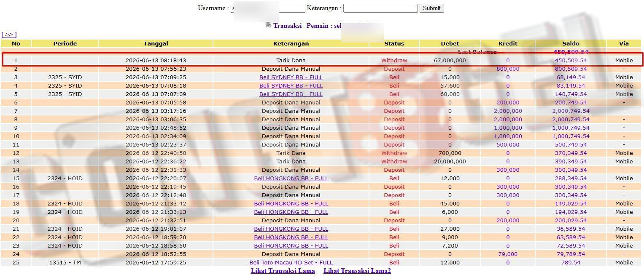
Task: Open Beli SYDNEY BB - FULL at 07:09:25
Action: coord(291,77)
